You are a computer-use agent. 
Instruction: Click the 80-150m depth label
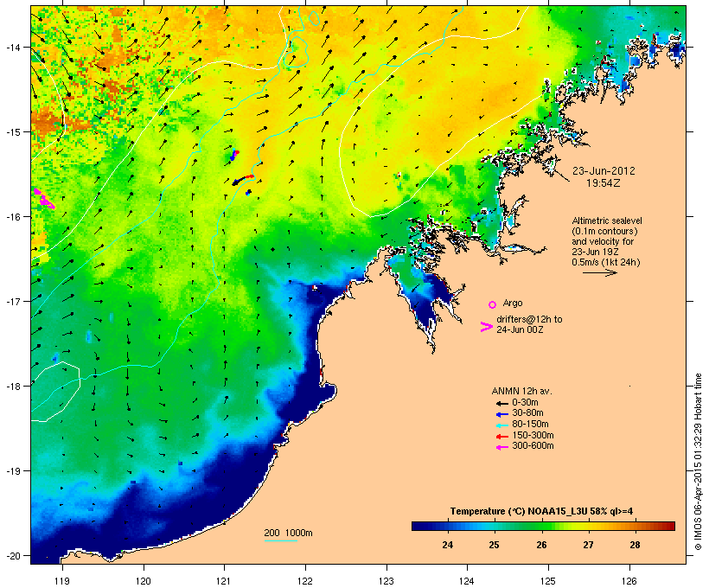click(x=530, y=425)
